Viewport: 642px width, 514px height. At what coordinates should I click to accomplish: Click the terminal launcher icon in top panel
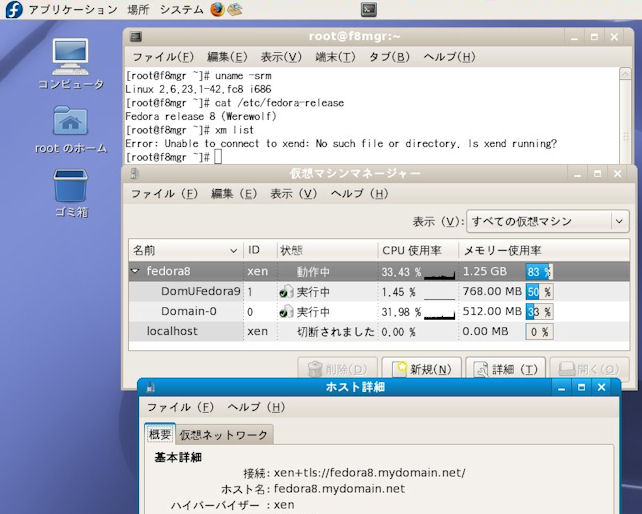pyautogui.click(x=368, y=10)
